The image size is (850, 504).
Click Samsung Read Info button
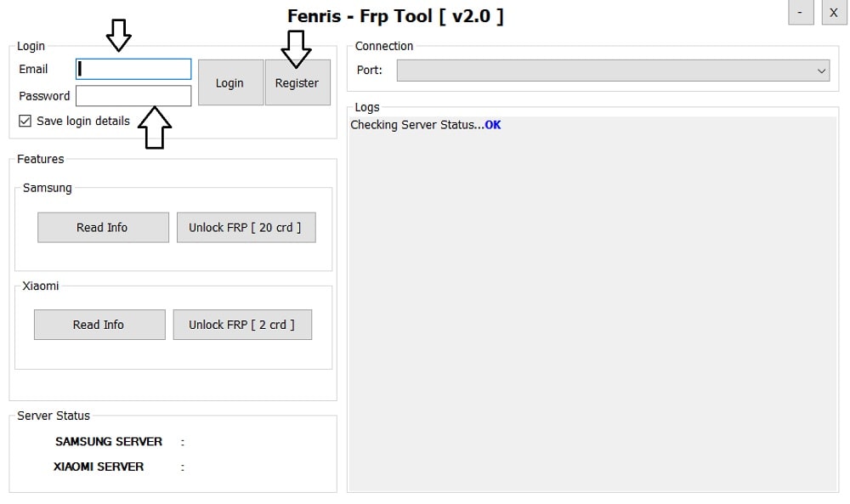[x=103, y=227]
